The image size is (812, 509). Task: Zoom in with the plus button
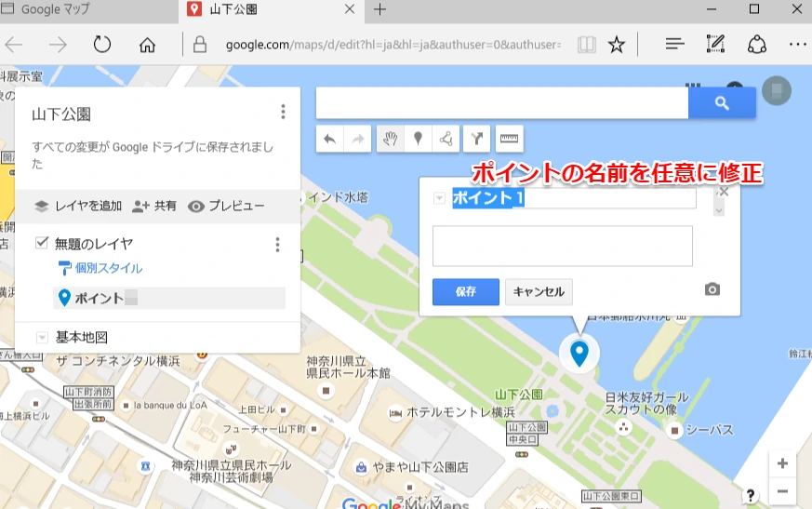pyautogui.click(x=782, y=463)
